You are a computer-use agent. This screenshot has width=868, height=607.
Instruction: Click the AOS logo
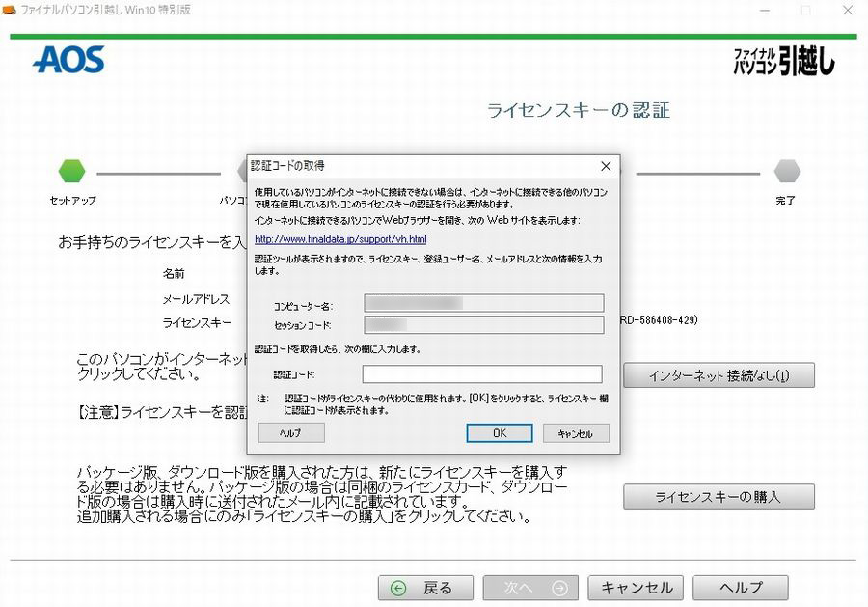tap(68, 60)
